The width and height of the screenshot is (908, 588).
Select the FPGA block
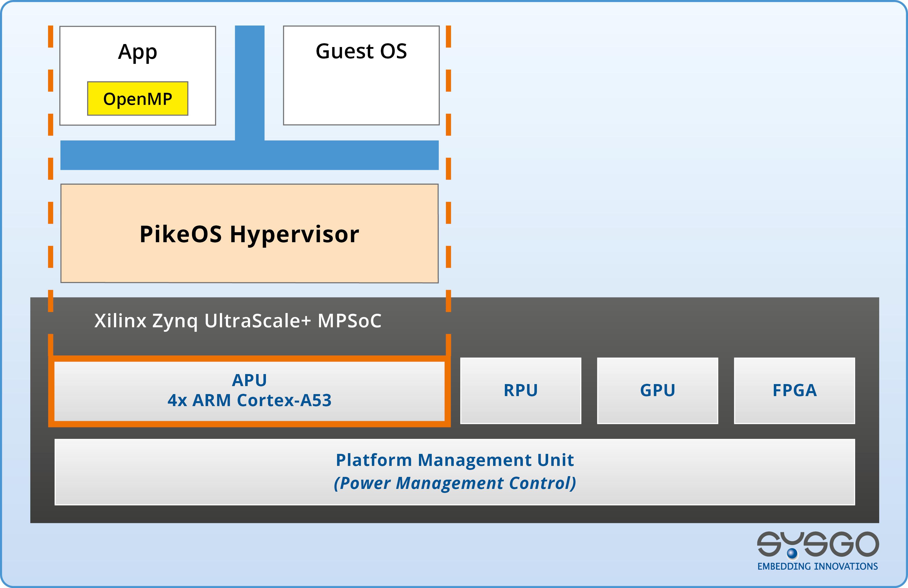pos(794,391)
